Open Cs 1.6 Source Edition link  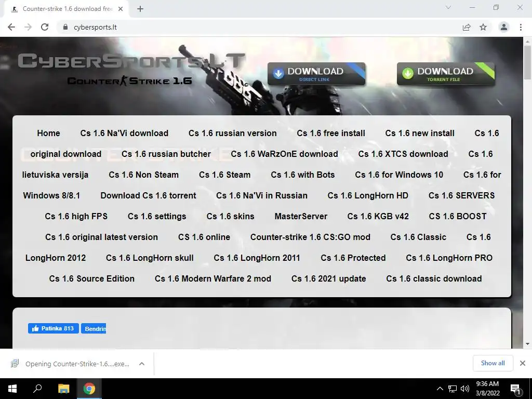click(91, 278)
